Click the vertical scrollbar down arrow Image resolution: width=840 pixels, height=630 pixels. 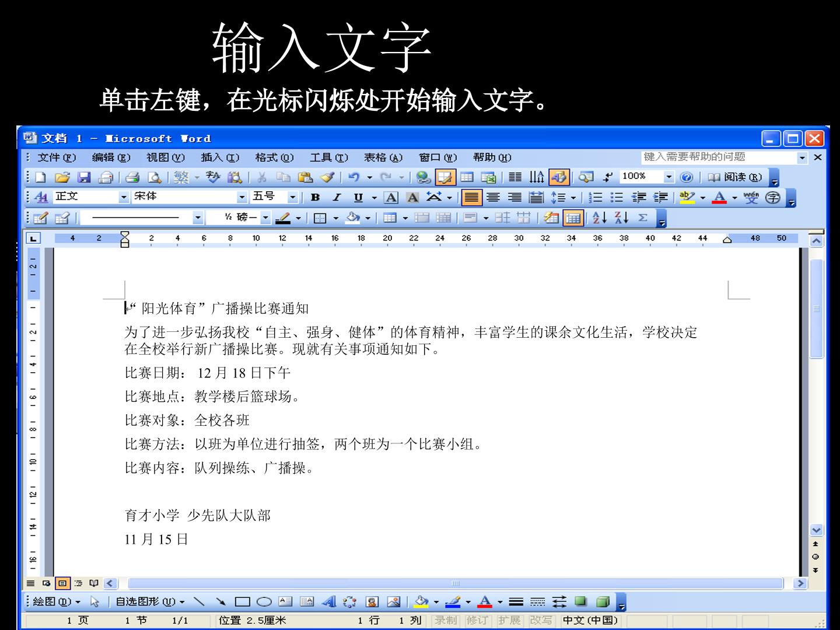click(816, 530)
